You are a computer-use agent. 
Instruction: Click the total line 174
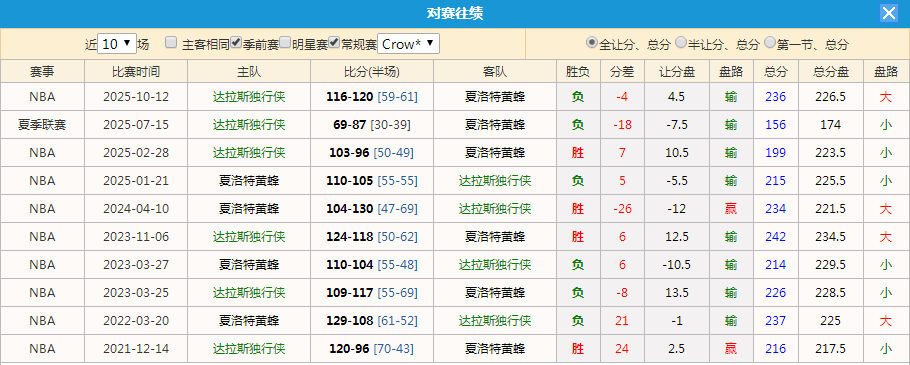pos(830,125)
